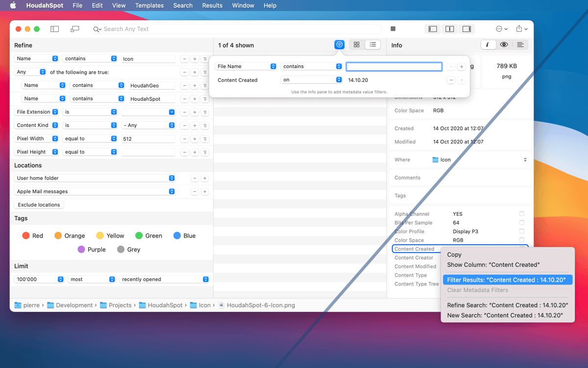Image resolution: width=588 pixels, height=368 pixels.
Task: Open the User home folder location dropdown
Action: pyautogui.click(x=95, y=178)
